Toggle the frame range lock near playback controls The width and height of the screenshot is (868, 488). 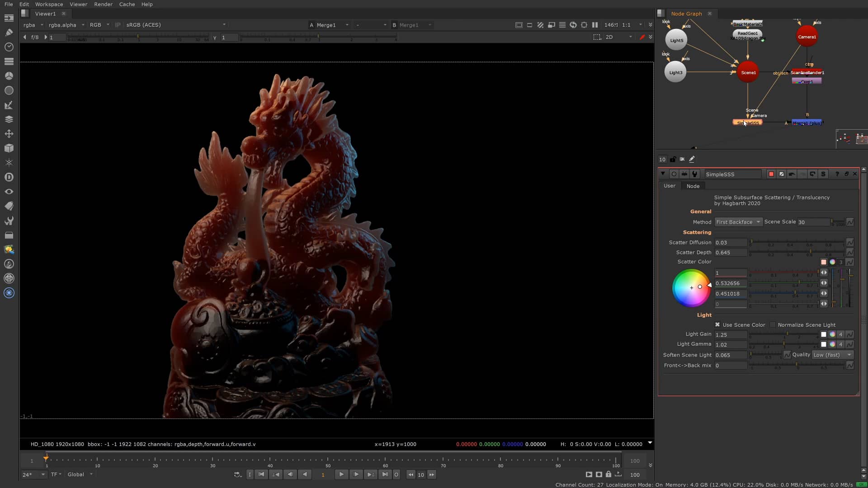point(609,474)
